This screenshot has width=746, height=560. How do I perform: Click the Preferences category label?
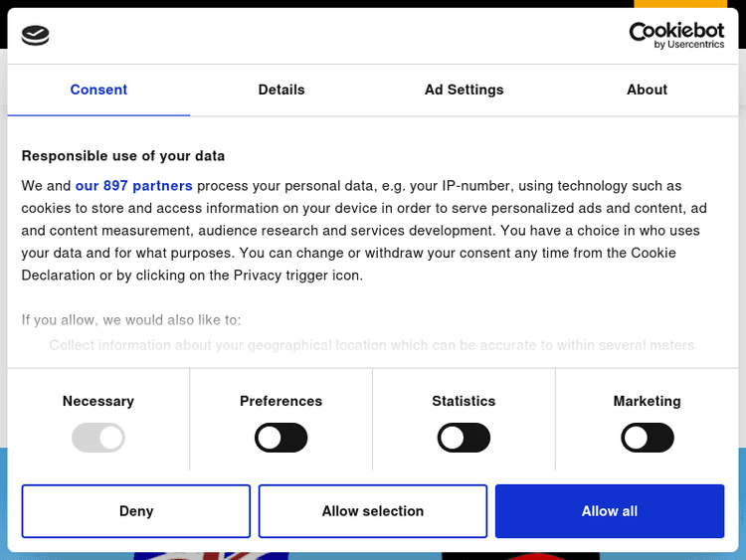pos(281,401)
